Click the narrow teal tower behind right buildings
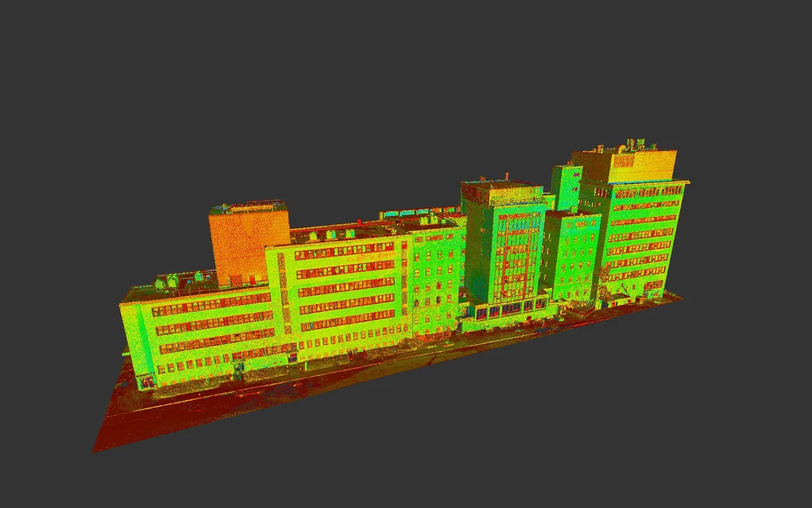This screenshot has width=812, height=508. pos(566,188)
